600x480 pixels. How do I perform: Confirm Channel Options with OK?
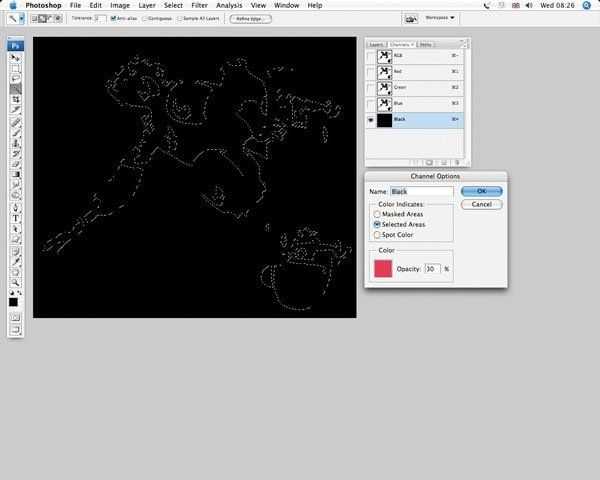(481, 191)
